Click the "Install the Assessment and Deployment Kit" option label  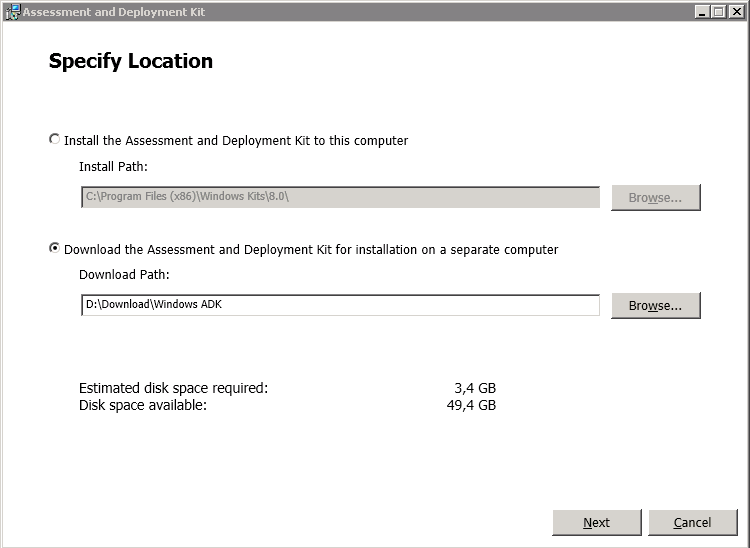pos(236,141)
